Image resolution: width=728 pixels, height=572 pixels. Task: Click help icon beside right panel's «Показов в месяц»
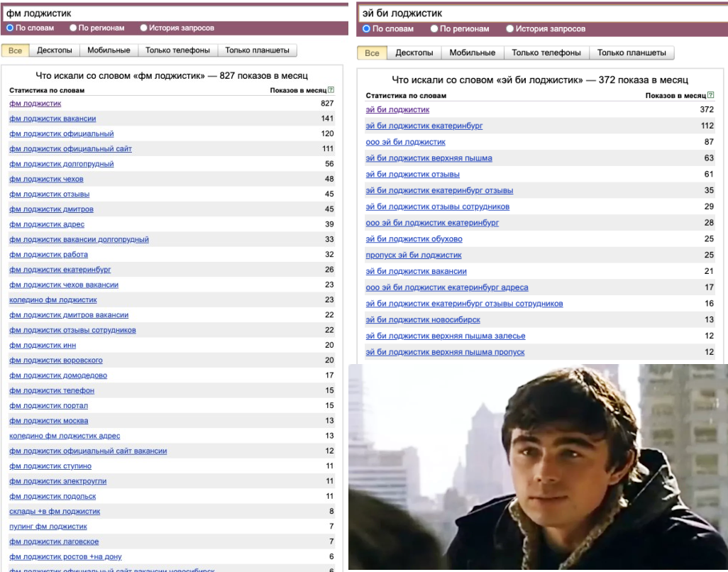tap(711, 96)
